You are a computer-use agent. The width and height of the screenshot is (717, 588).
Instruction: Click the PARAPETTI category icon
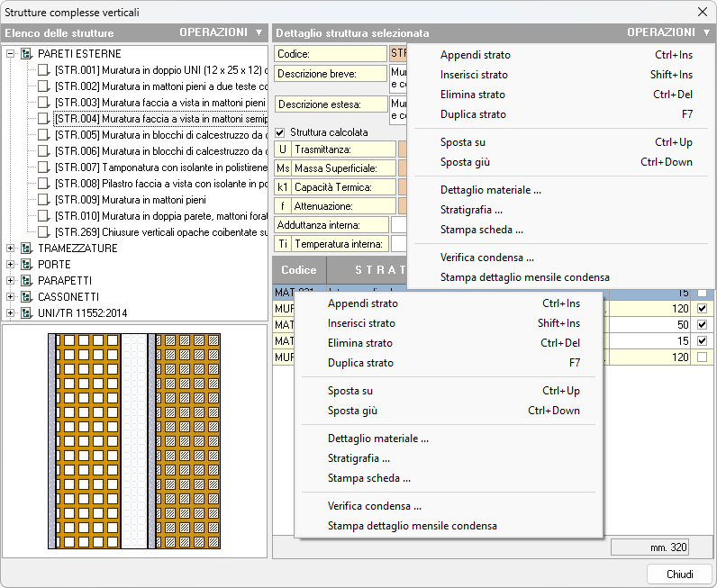tap(26, 281)
